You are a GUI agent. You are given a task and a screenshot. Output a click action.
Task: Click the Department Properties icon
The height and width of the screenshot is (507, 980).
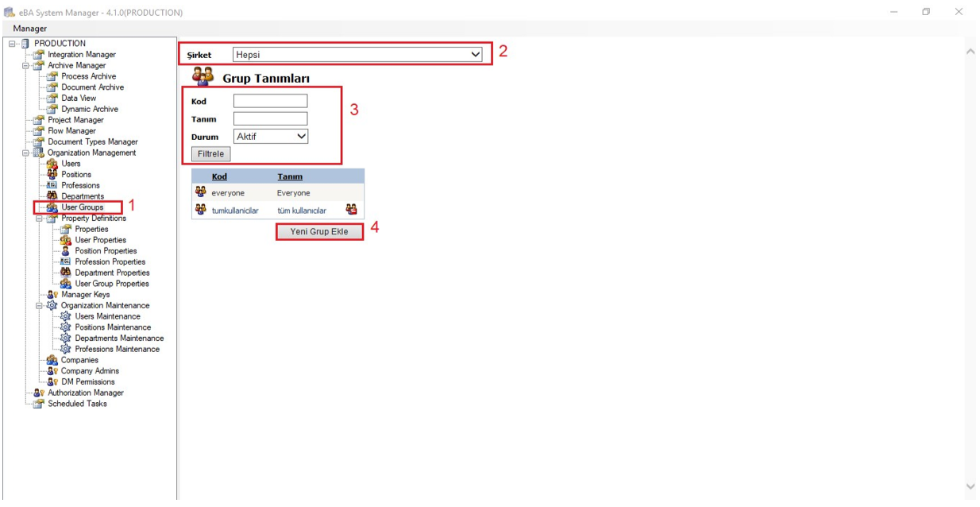(66, 273)
